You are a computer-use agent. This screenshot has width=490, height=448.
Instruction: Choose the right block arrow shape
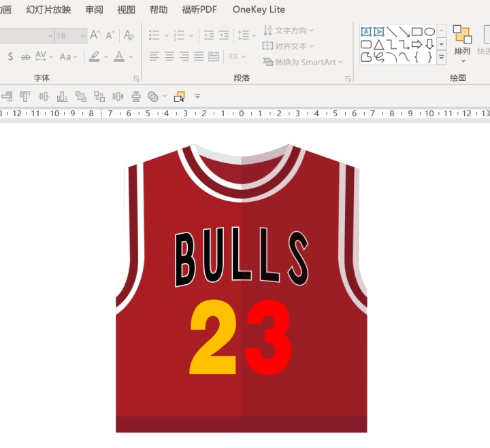(417, 44)
